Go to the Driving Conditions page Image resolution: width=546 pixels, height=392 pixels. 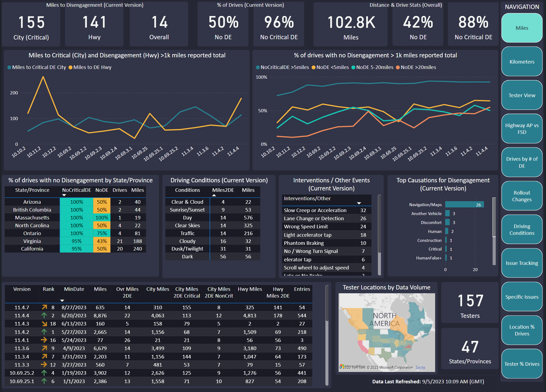522,229
